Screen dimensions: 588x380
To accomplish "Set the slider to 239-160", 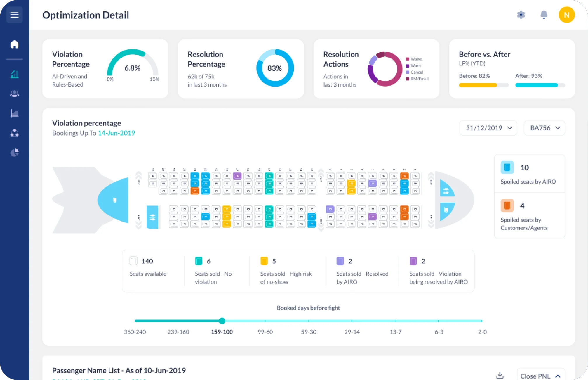I will (x=178, y=332).
